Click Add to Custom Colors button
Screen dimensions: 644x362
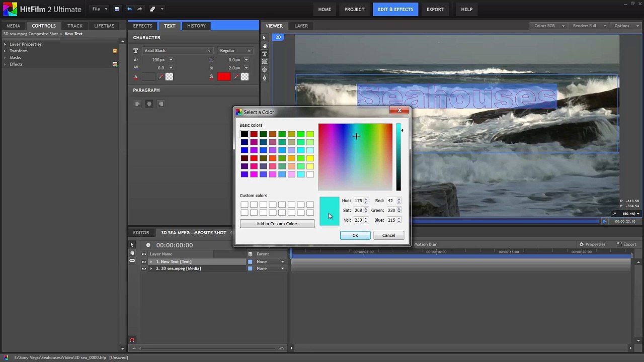[x=277, y=224]
